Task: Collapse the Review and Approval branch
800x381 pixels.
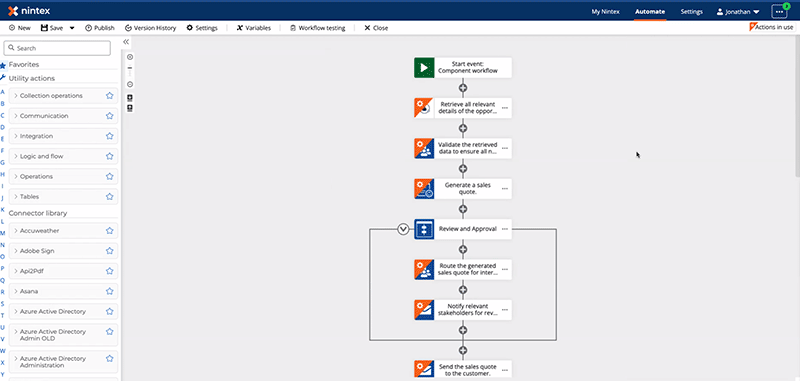Action: click(403, 229)
